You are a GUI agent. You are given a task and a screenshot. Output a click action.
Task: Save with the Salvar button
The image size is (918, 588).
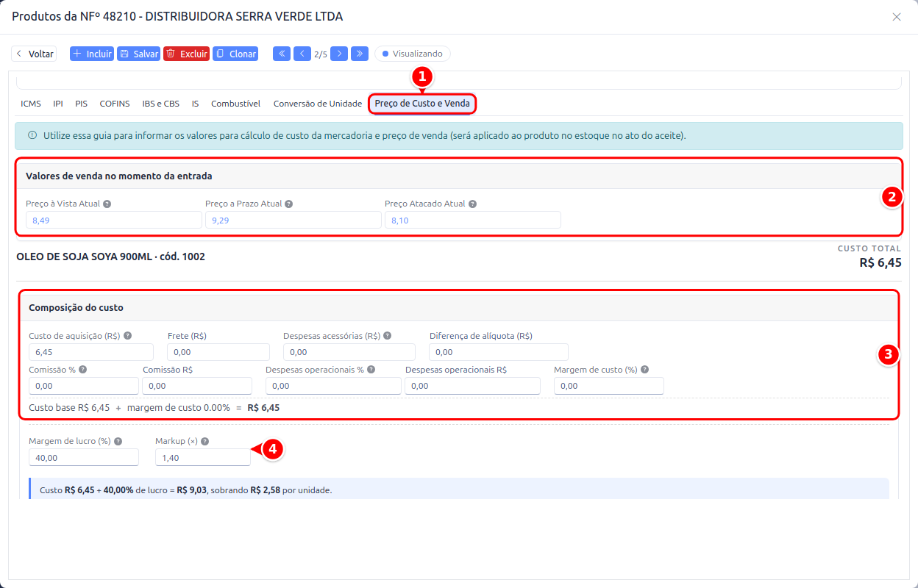click(x=139, y=54)
